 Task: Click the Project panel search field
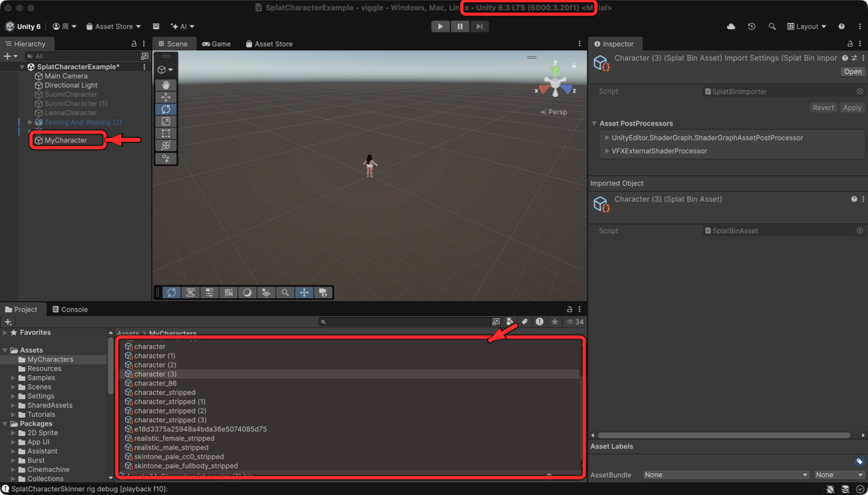point(406,322)
